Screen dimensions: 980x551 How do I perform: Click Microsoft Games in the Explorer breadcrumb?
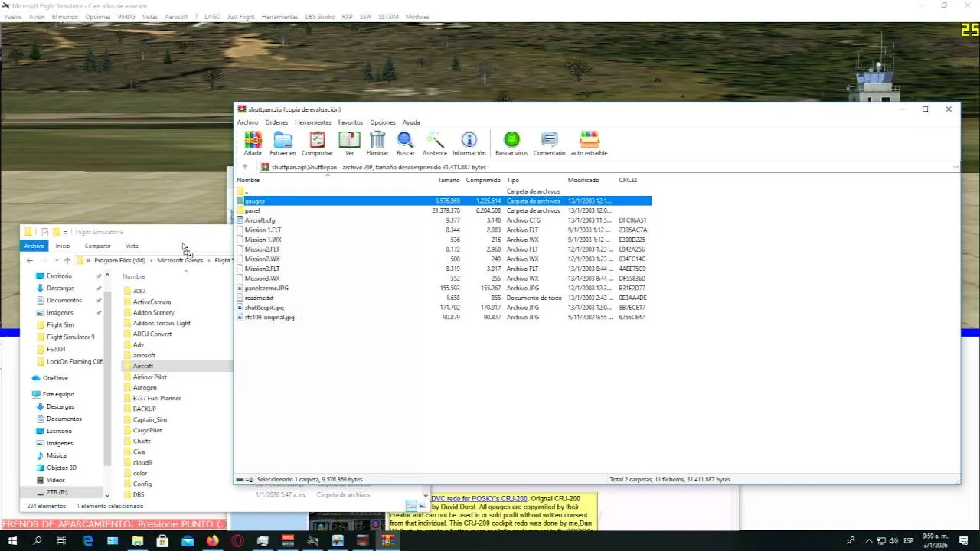point(180,260)
